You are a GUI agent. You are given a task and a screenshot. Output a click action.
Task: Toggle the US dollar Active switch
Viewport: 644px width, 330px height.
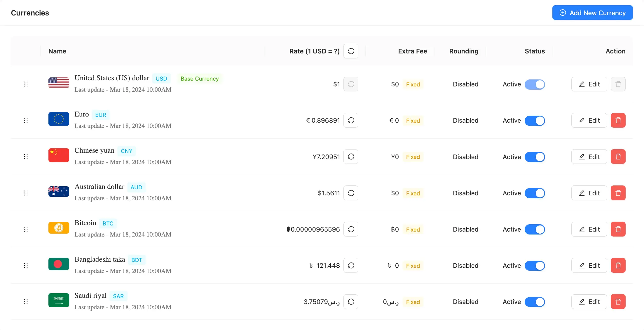pos(535,84)
